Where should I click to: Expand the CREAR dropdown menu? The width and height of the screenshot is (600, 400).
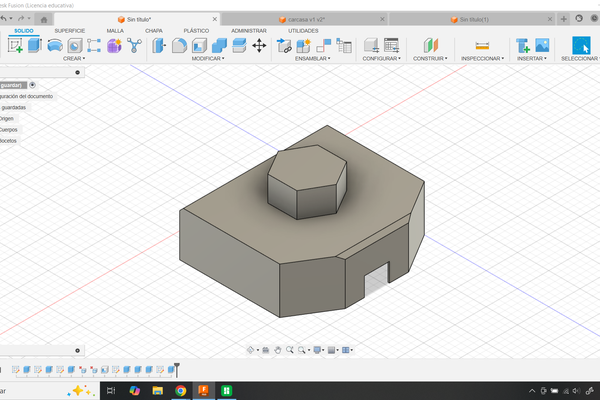click(74, 59)
